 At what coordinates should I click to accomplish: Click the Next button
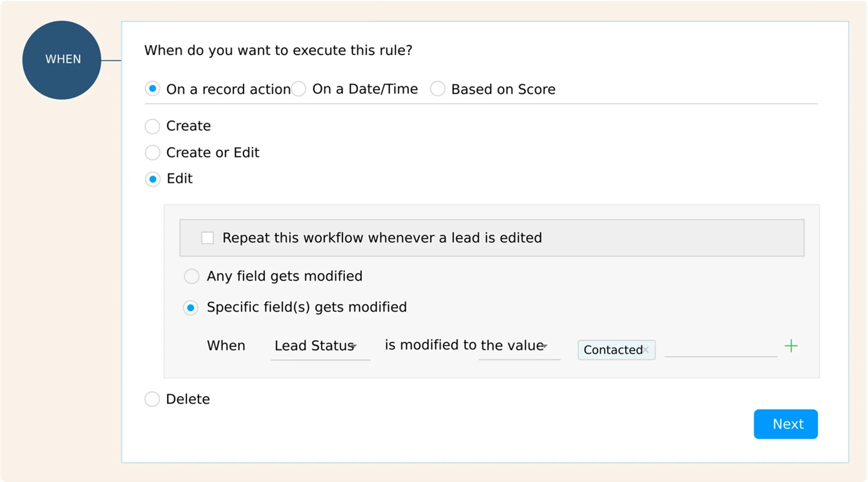point(785,424)
